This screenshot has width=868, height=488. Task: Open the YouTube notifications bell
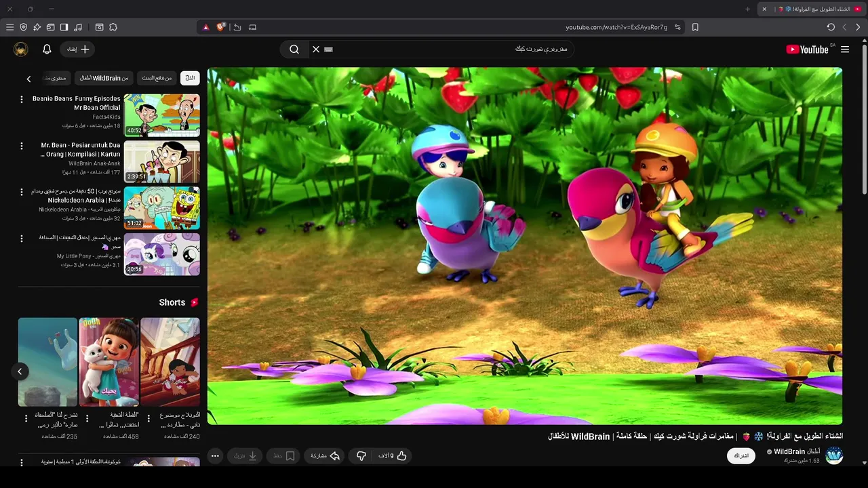(x=47, y=49)
